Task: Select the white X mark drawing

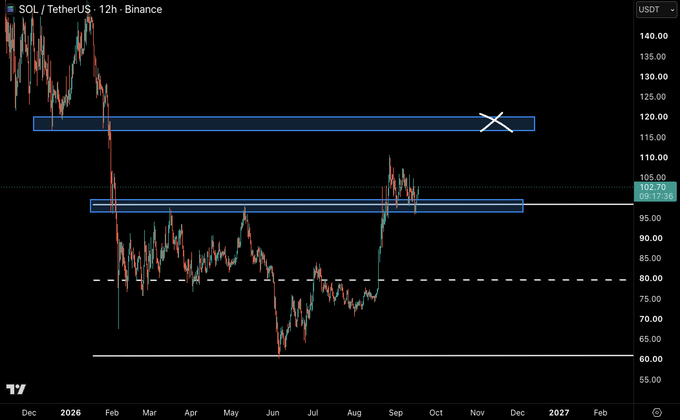Action: (496, 122)
